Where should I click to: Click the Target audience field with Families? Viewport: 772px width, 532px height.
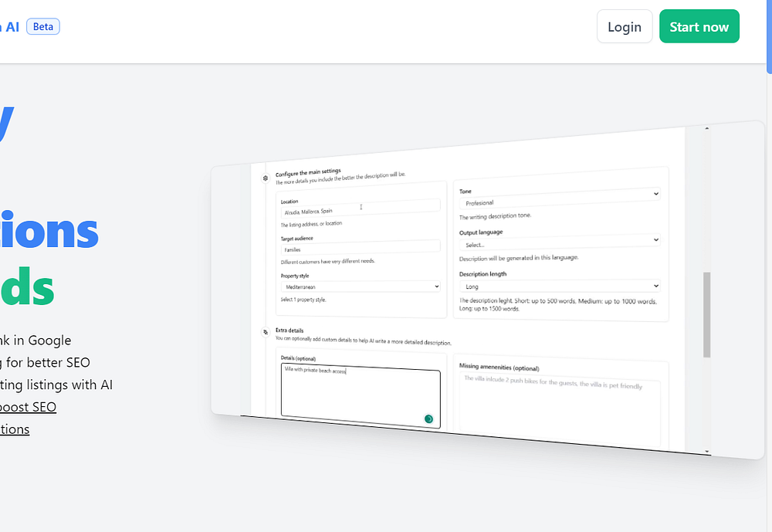pos(361,247)
